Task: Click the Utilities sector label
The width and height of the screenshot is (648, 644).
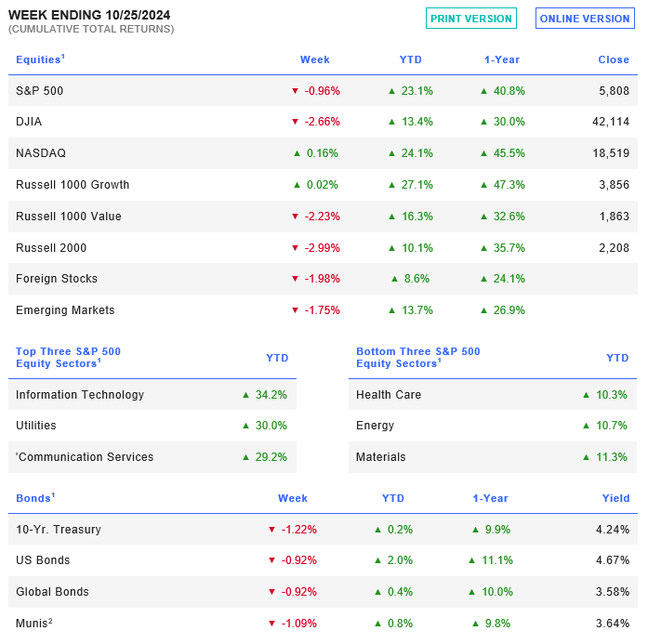Action: (x=36, y=426)
